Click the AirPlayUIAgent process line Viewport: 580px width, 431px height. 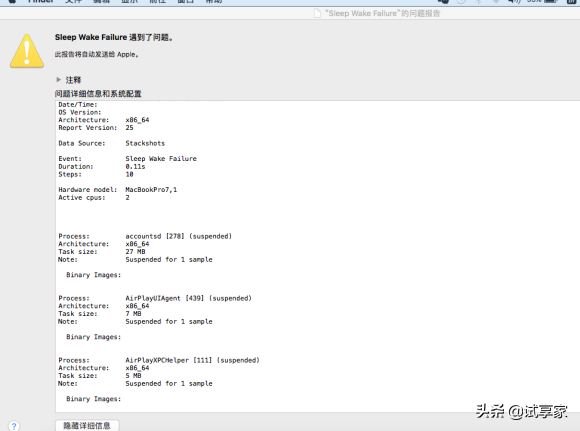[155, 298]
